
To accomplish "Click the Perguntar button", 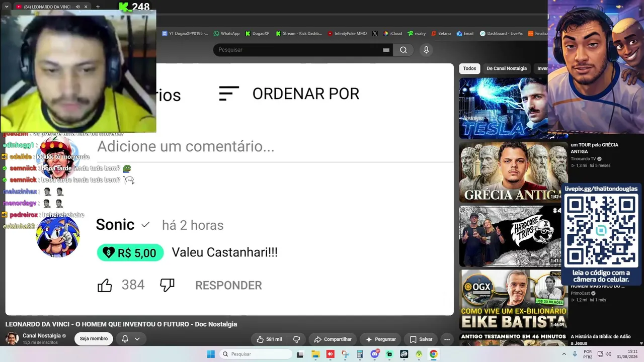I will (x=380, y=339).
